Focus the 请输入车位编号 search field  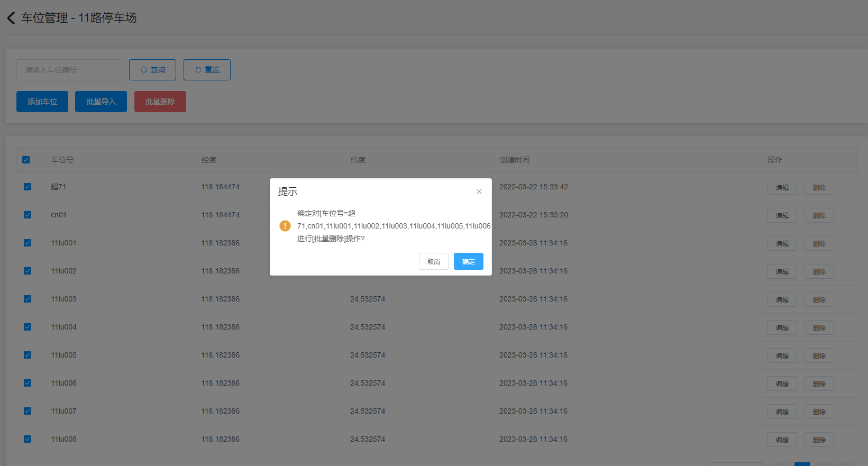(69, 70)
